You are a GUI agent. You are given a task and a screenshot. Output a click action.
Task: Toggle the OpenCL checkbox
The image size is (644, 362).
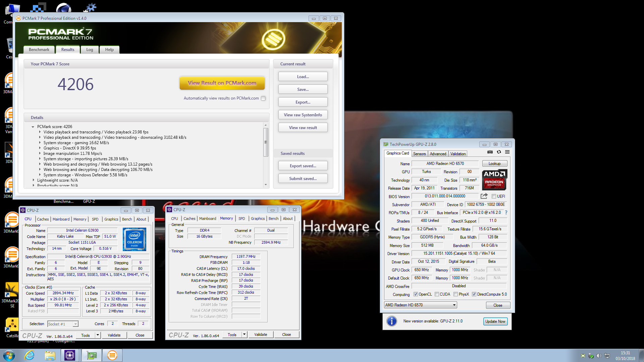[x=416, y=294]
